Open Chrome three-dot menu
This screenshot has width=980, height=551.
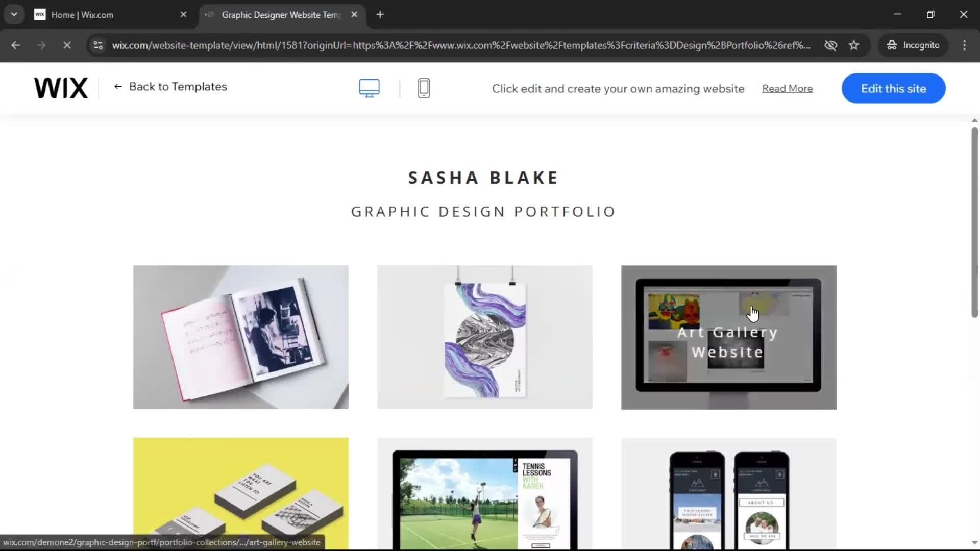point(964,45)
